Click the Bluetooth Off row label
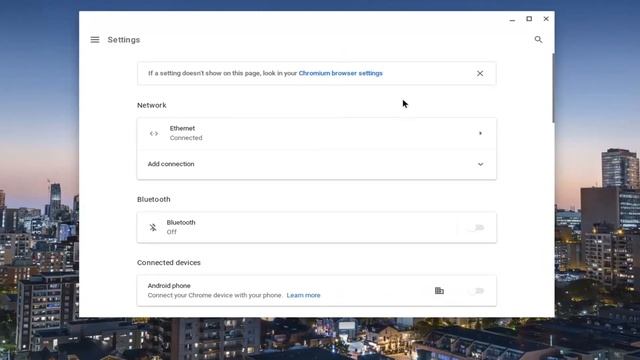Screen dimensions: 640x360 (x=181, y=227)
